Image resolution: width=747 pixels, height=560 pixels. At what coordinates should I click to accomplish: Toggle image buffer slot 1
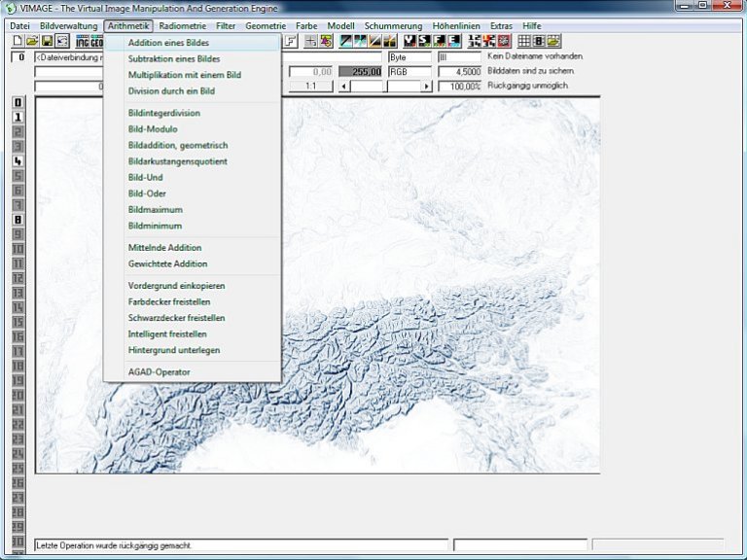coord(18,117)
